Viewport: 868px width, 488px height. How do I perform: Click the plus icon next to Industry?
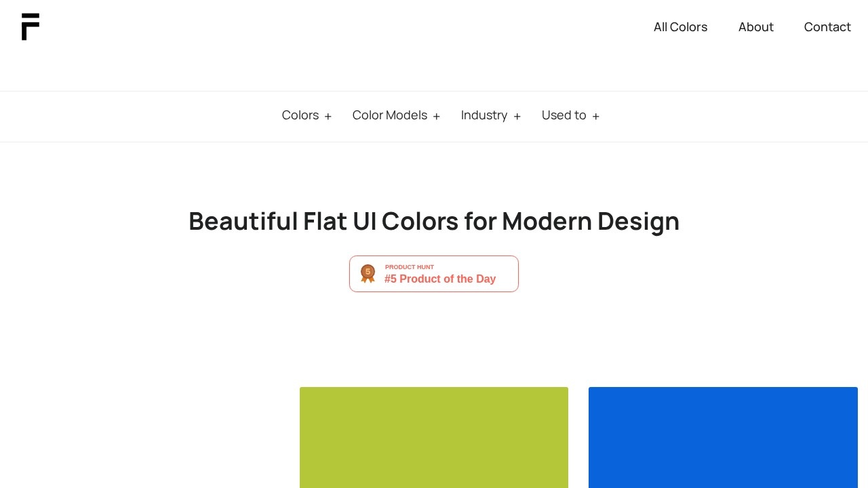point(517,116)
